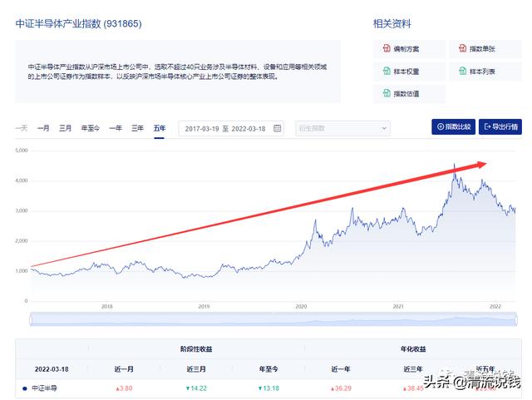The image size is (532, 400).
Task: Click the spreadsheet icon beside 样本列表
Action: pyautogui.click(x=462, y=72)
